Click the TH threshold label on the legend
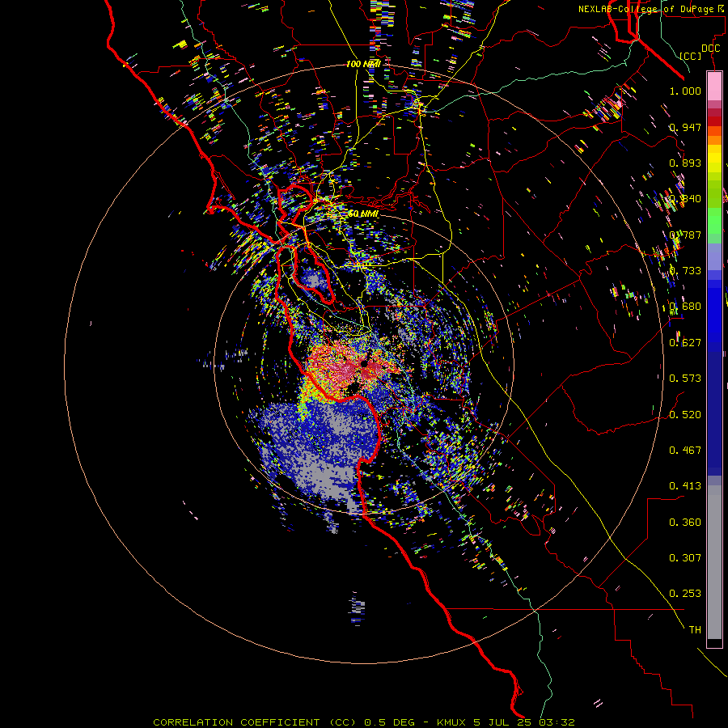The height and width of the screenshot is (728, 728). pos(695,630)
